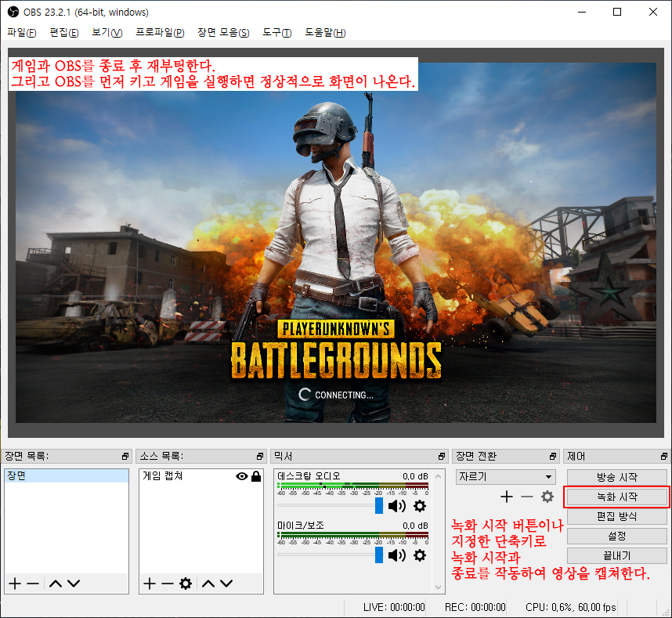The image size is (672, 618).
Task: Open the 파일(F) menu
Action: tap(22, 33)
